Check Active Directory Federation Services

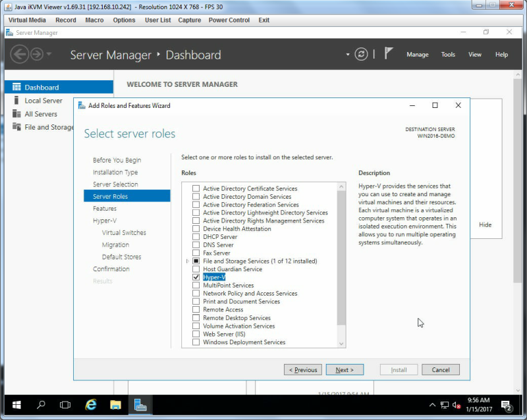[x=196, y=204]
